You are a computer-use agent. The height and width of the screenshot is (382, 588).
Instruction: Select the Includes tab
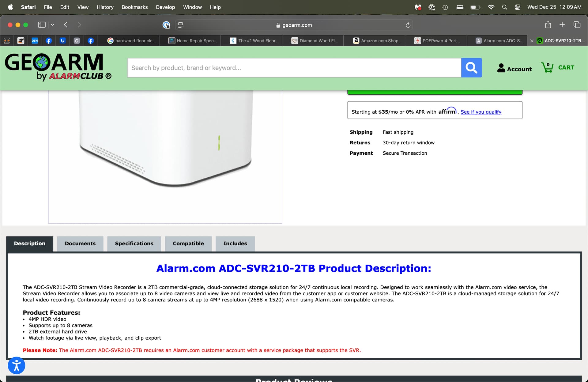235,244
